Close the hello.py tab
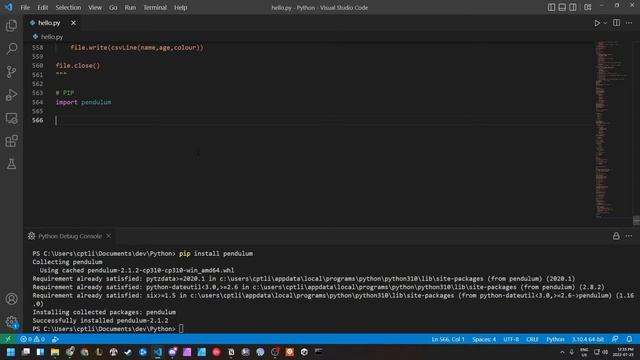640x360 pixels. [73, 23]
